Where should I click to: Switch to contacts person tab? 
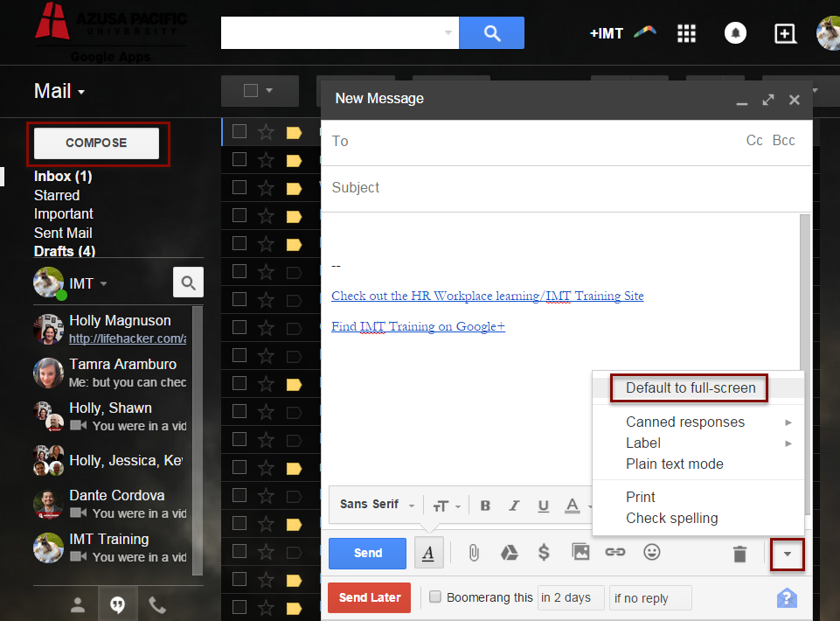[78, 605]
